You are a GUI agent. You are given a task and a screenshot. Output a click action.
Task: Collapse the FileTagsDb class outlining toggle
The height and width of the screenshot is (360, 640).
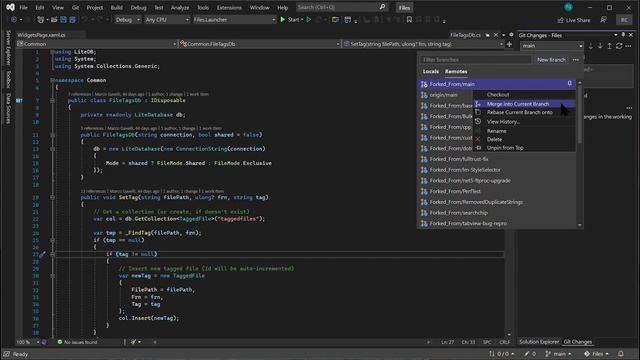(x=52, y=100)
